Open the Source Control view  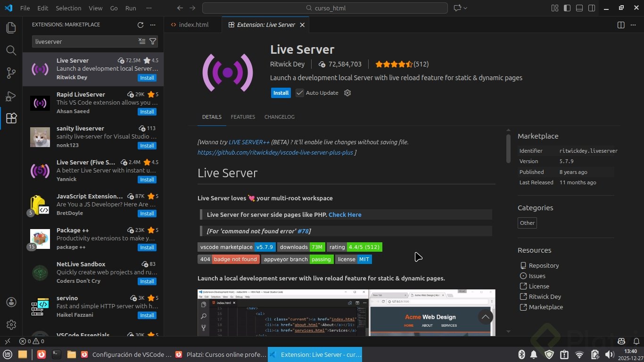(x=11, y=73)
